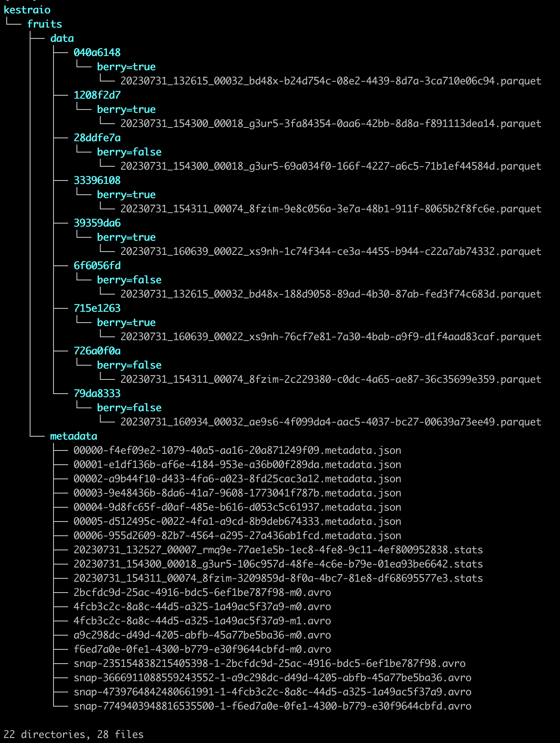Screen dimensions: 560x743
Task: Click the f6ed7a0e m0.avro file
Action: coord(202,649)
